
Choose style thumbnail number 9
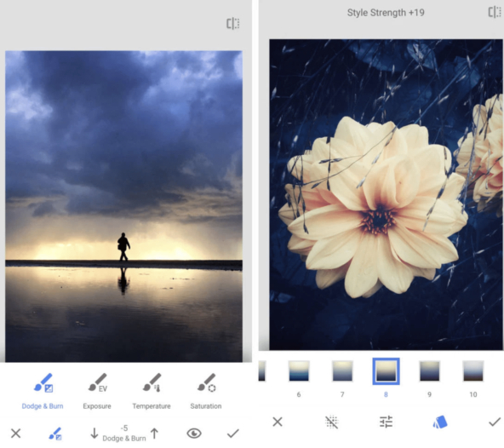point(429,371)
